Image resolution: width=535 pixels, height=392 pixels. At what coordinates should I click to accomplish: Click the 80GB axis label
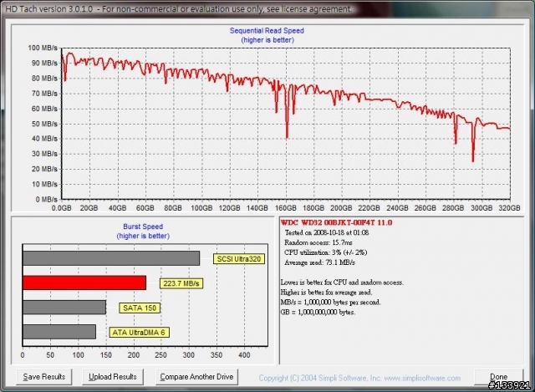click(x=173, y=208)
